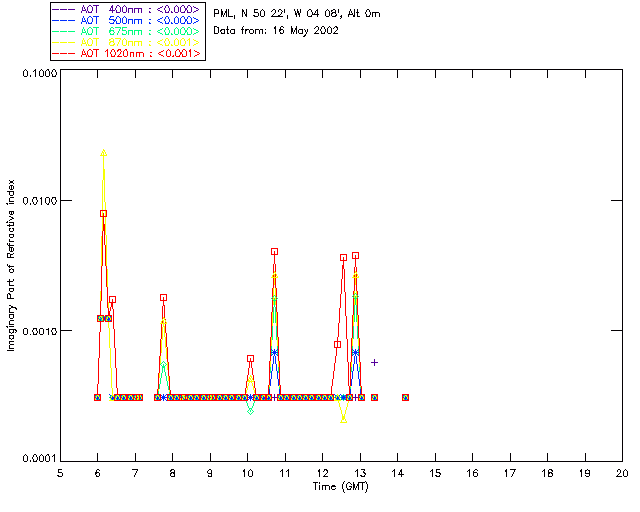This screenshot has height=512, width=640.
Task: Click x-axis tick label 6
Action: (x=98, y=474)
